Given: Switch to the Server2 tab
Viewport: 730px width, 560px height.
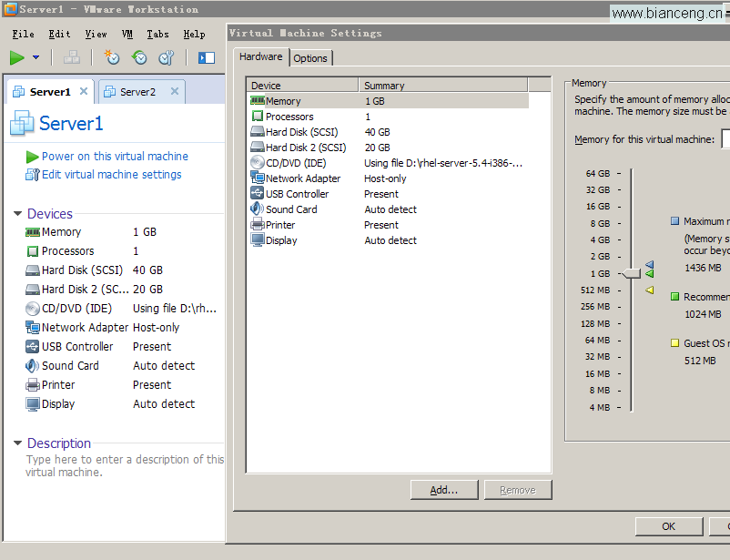Looking at the screenshot, I should click(x=142, y=91).
